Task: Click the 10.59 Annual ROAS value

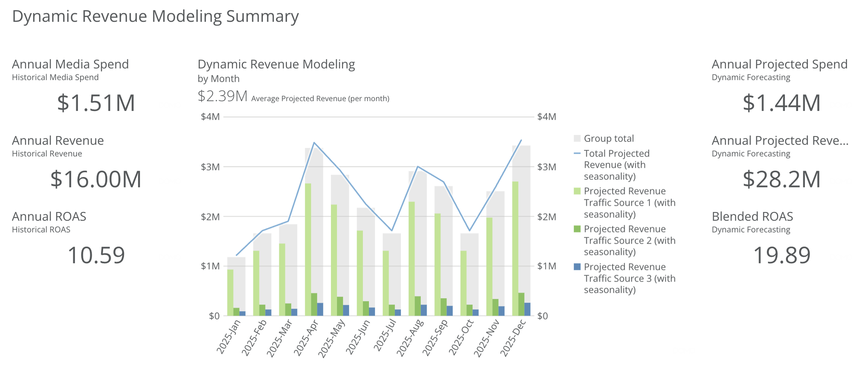Action: tap(96, 255)
